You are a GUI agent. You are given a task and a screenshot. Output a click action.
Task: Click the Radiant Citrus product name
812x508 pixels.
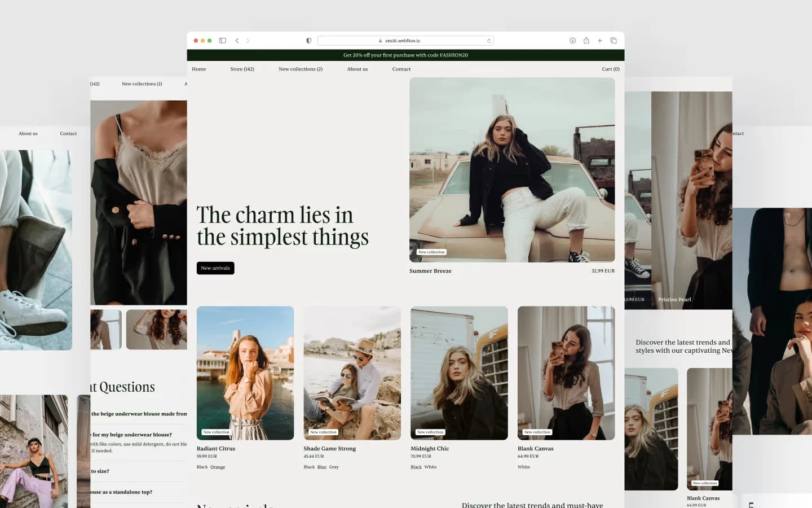[216, 449]
